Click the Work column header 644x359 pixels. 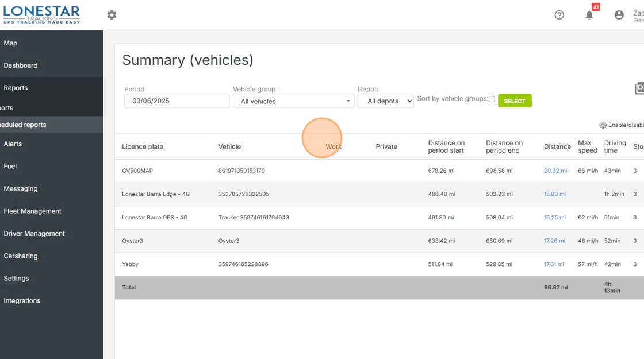click(x=333, y=146)
